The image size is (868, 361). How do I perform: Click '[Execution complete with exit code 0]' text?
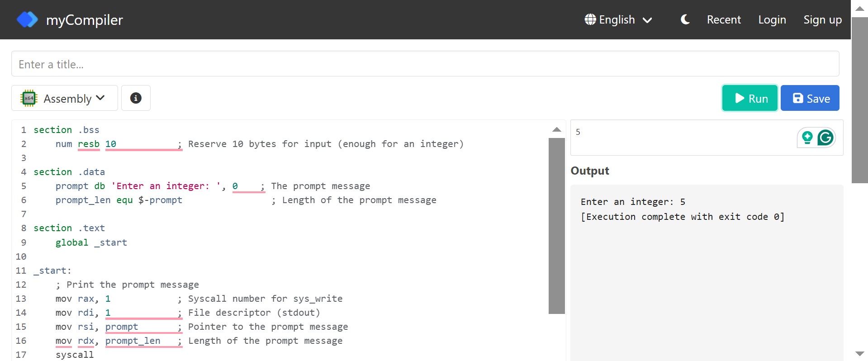coord(683,217)
